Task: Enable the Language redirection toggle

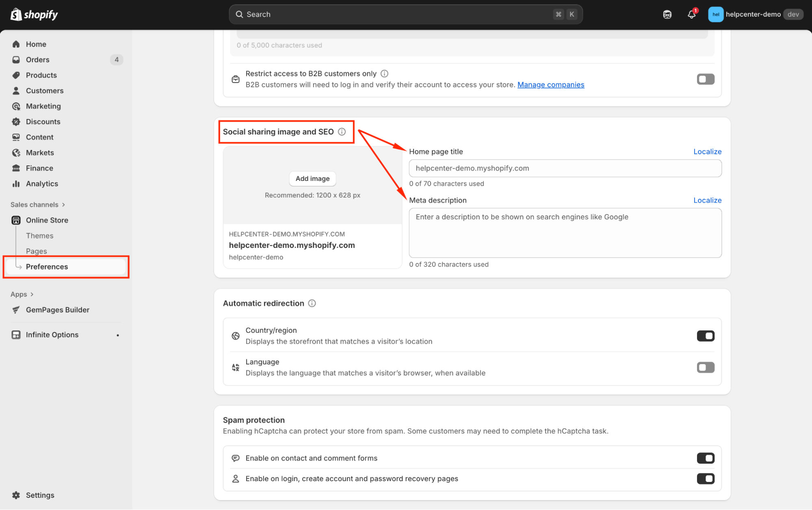Action: coord(706,367)
